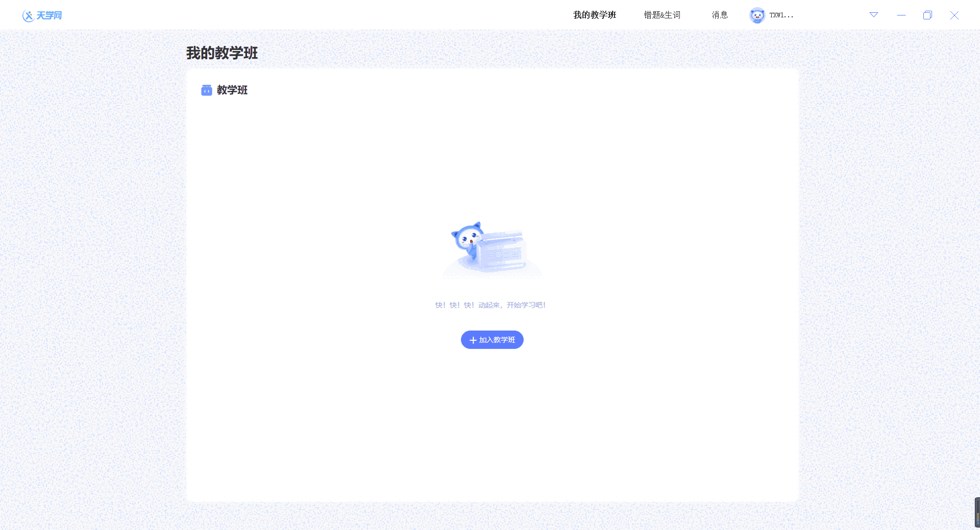This screenshot has width=980, height=530.
Task: Click the TXW1... username text
Action: point(781,15)
